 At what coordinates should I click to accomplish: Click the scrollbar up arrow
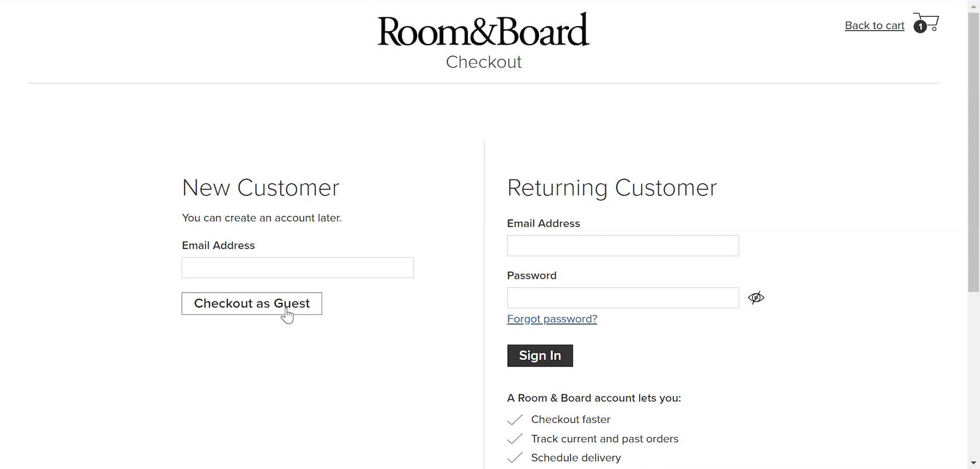pyautogui.click(x=973, y=6)
